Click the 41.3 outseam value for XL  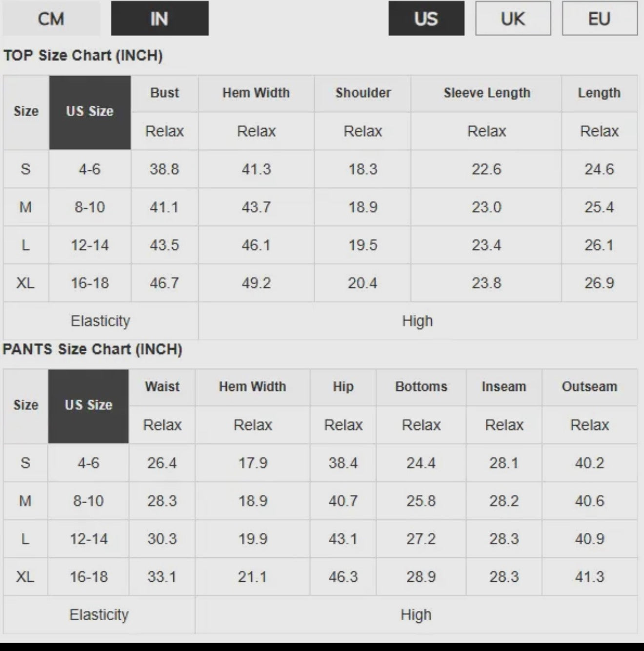[589, 577]
